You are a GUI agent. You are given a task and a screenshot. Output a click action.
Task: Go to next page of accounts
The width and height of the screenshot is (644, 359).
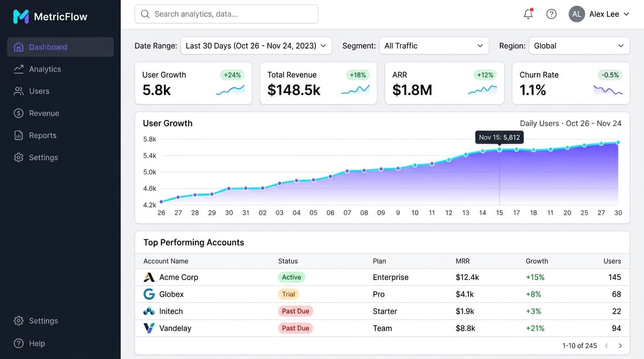tap(620, 346)
